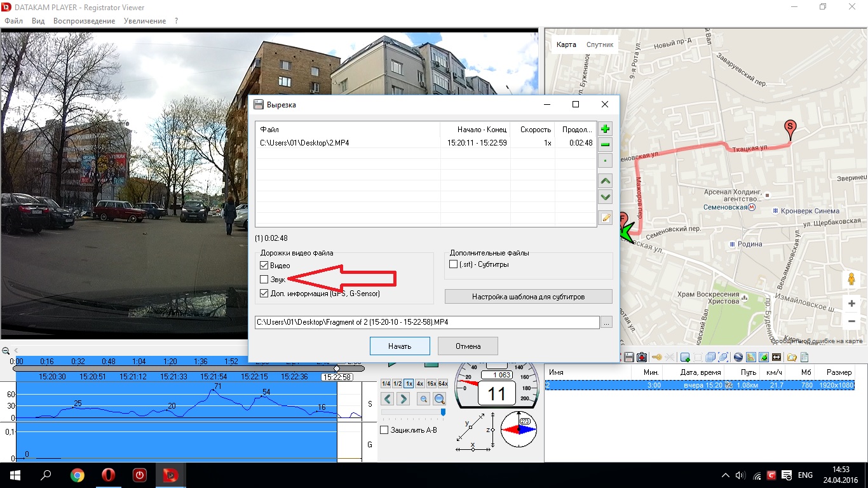Image resolution: width=868 pixels, height=488 pixels.
Task: Click the map zoom-in plus button
Action: point(851,304)
